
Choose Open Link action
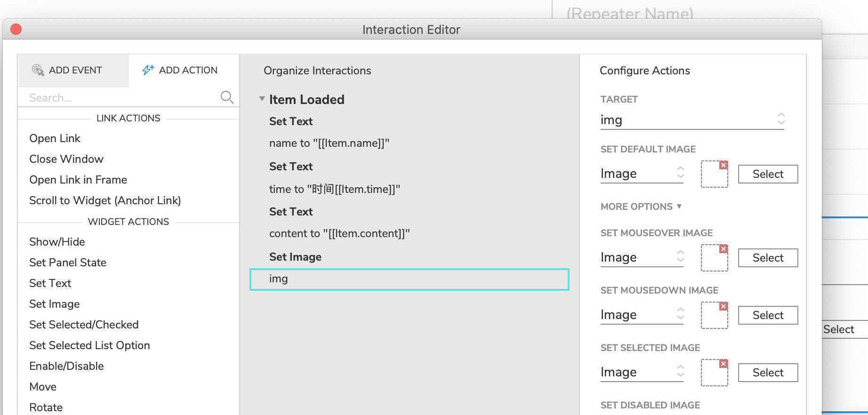55,138
